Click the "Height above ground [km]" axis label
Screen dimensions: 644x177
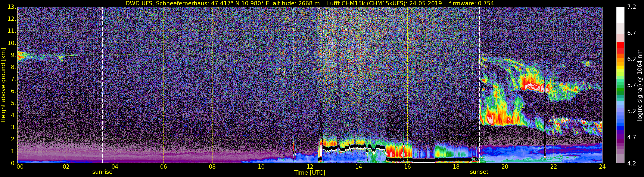point(3,85)
